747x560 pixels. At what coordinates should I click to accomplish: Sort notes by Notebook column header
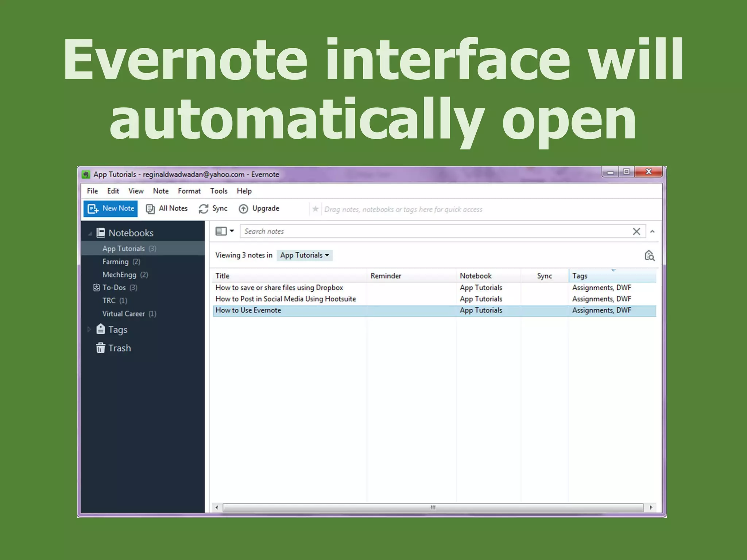(489, 276)
